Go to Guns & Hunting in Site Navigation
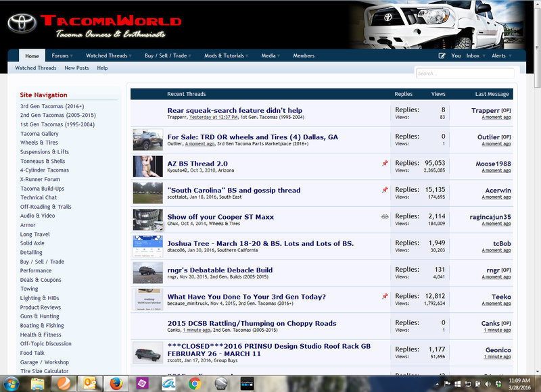This screenshot has width=541, height=392. (40, 316)
